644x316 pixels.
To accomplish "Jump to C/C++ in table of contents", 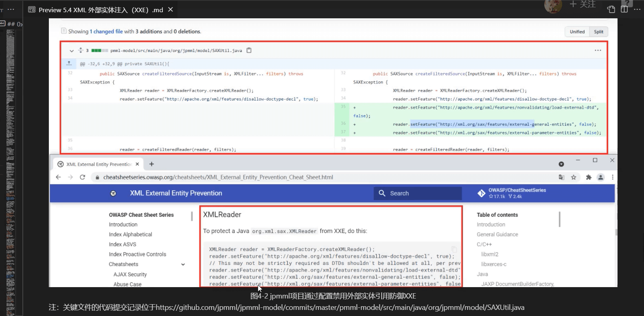I will point(484,244).
